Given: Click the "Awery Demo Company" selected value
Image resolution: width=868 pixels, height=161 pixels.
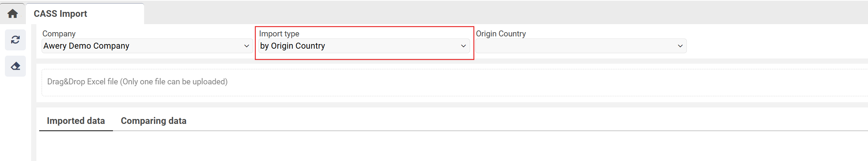Looking at the screenshot, I should pyautogui.click(x=86, y=46).
